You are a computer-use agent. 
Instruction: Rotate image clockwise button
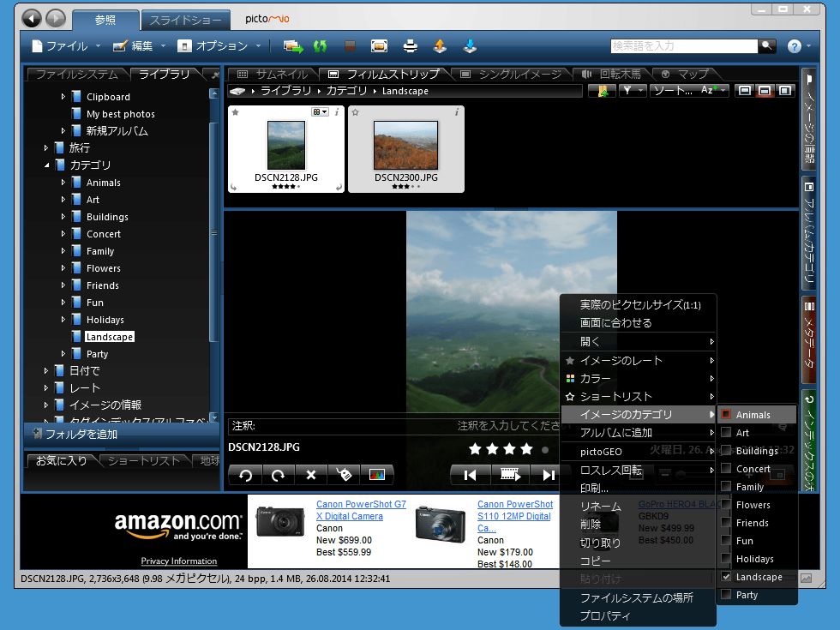(278, 475)
